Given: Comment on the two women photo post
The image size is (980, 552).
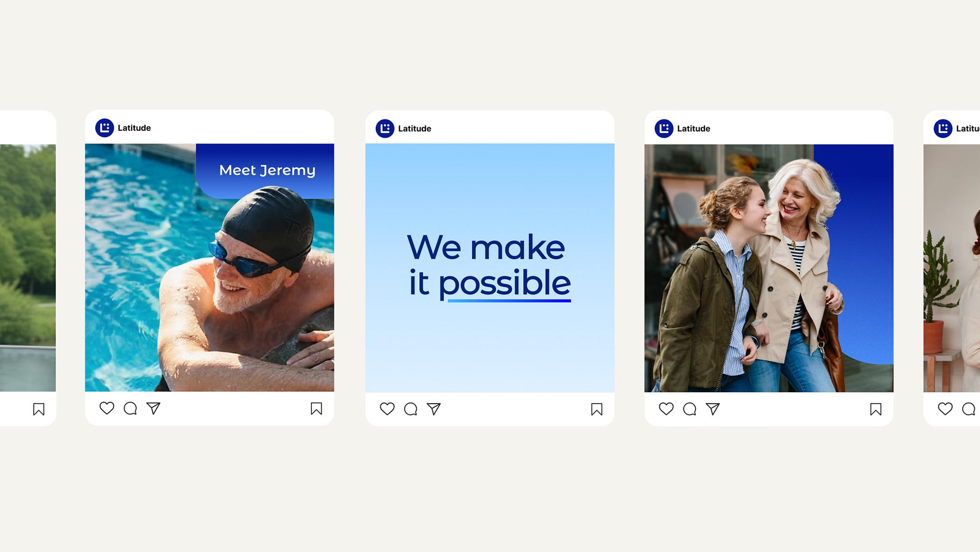Looking at the screenshot, I should click(x=690, y=409).
